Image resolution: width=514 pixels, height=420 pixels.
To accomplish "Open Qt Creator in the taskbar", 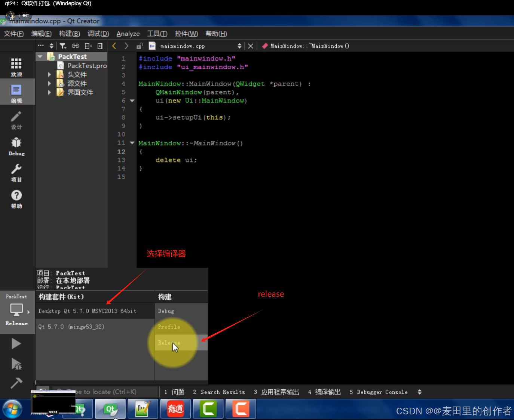I will coord(110,409).
